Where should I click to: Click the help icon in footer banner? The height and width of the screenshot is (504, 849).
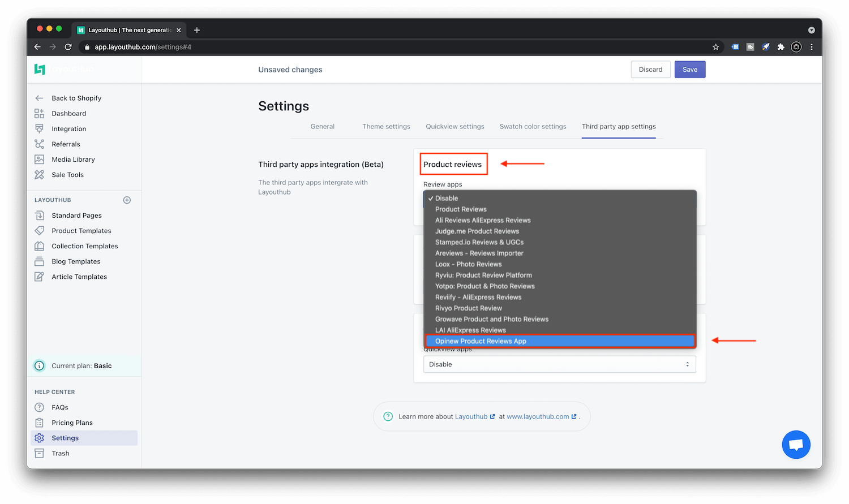(388, 416)
